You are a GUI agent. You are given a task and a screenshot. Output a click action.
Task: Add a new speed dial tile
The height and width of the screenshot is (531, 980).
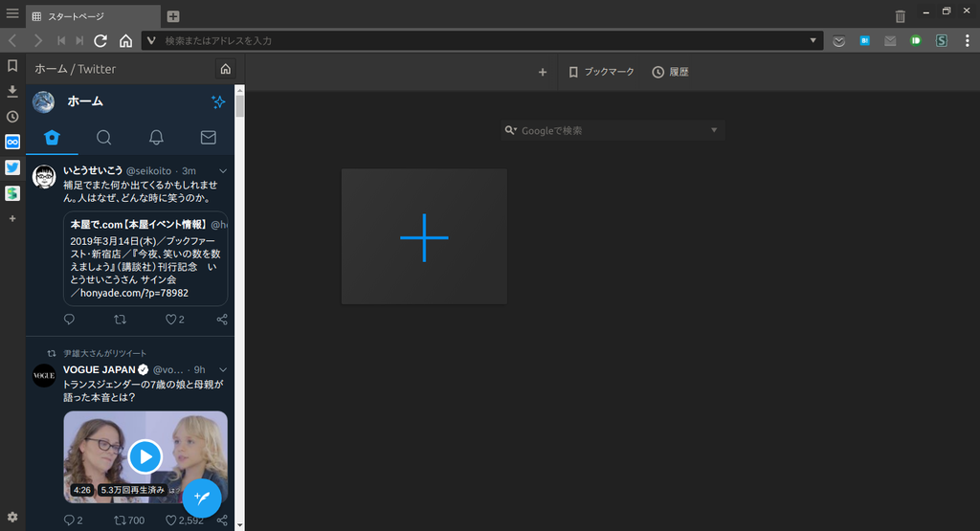pyautogui.click(x=424, y=236)
